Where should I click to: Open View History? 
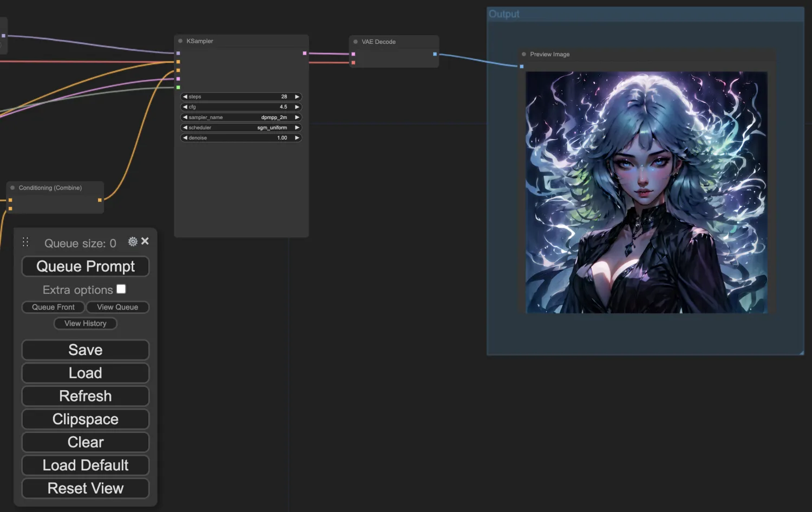(86, 323)
